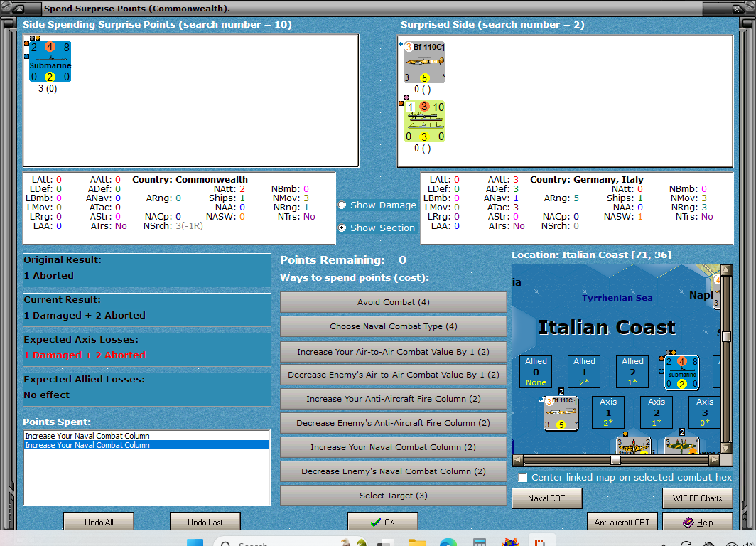The width and height of the screenshot is (756, 546).
Task: Click Avoid Combat (4)
Action: (x=394, y=302)
